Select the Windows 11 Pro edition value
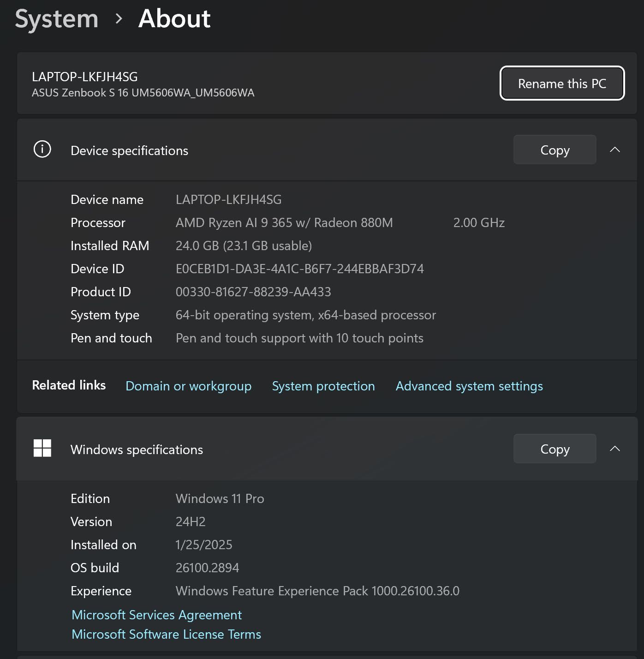644x659 pixels. click(x=220, y=498)
